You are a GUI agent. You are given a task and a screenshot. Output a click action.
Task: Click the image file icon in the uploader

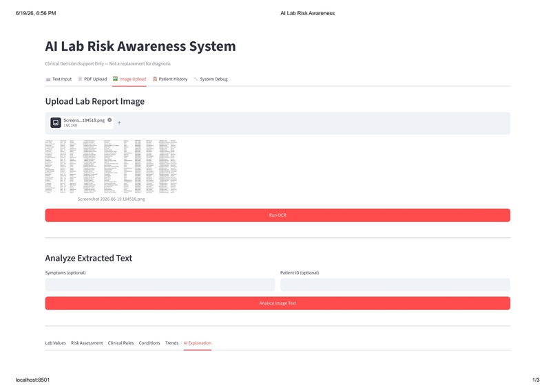tap(56, 122)
